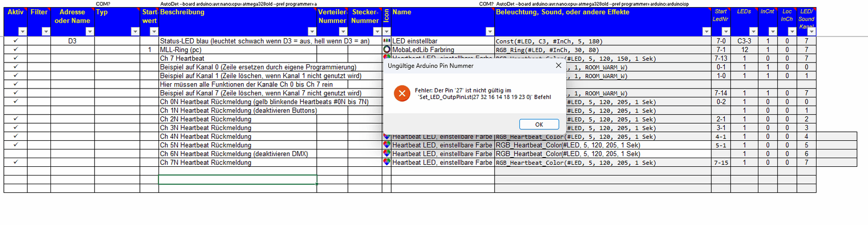Image resolution: width=868 pixels, height=225 pixels.
Task: Open the Typ column filter dropdown
Action: tap(135, 32)
